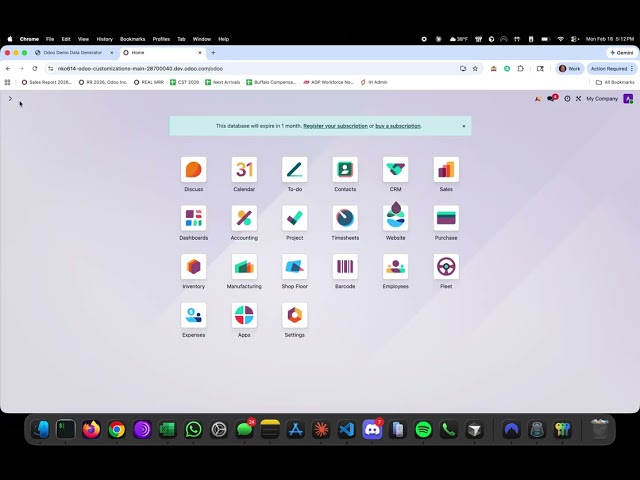Viewport: 640px width, 480px height.
Task: Open the Discuss app
Action: (193, 169)
